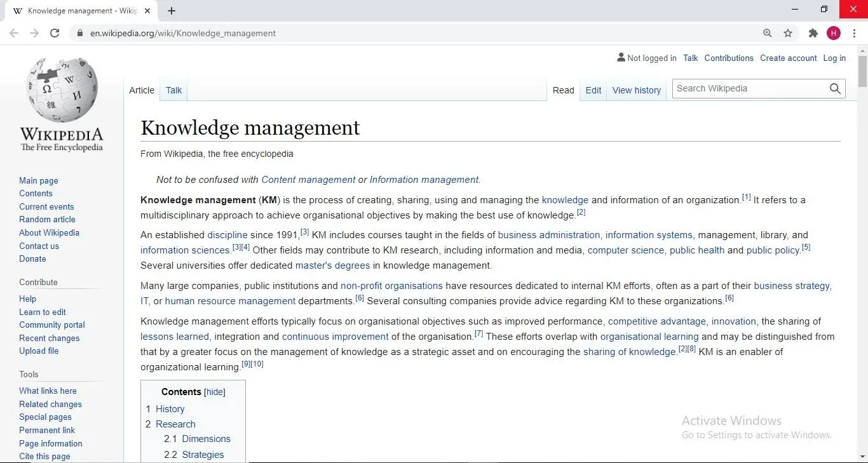
Task: Click the Wikipedia globe logo
Action: pos(62,90)
